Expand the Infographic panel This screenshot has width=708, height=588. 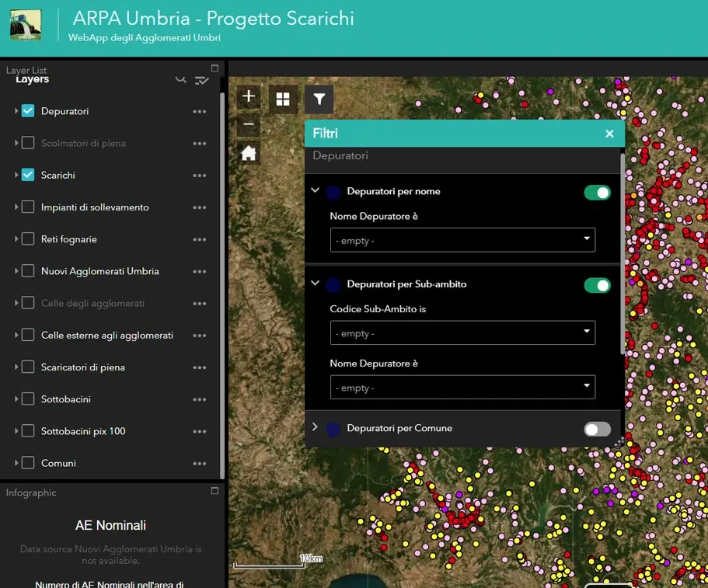click(216, 491)
